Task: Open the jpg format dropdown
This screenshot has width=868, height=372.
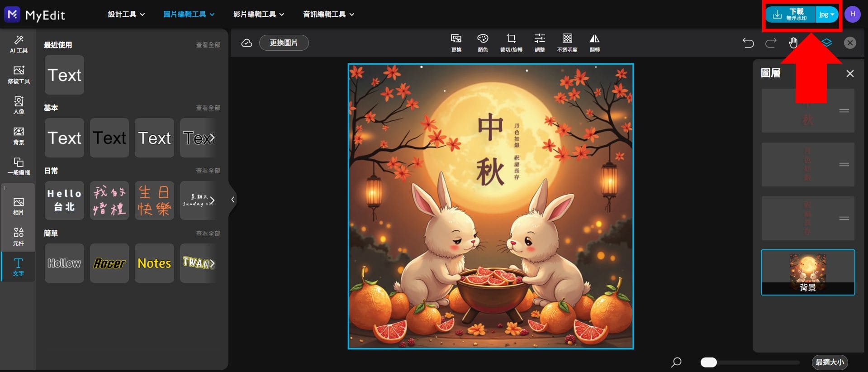Action: click(x=826, y=14)
